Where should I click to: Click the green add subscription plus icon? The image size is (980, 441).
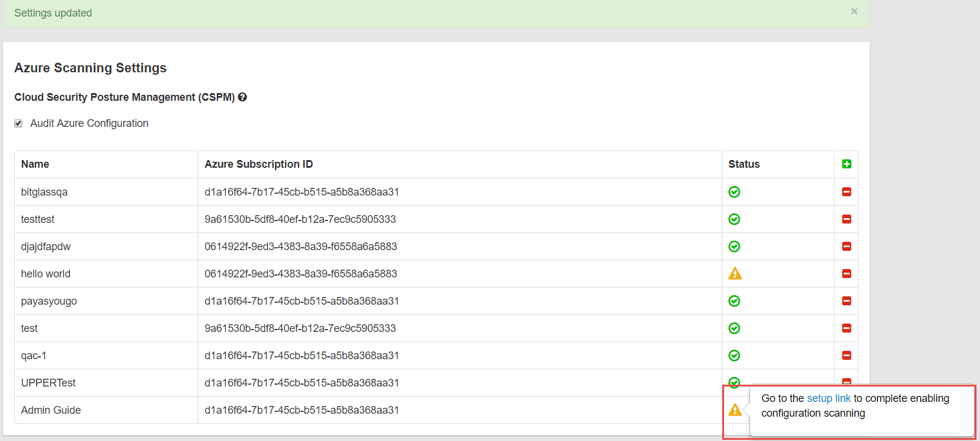click(846, 164)
